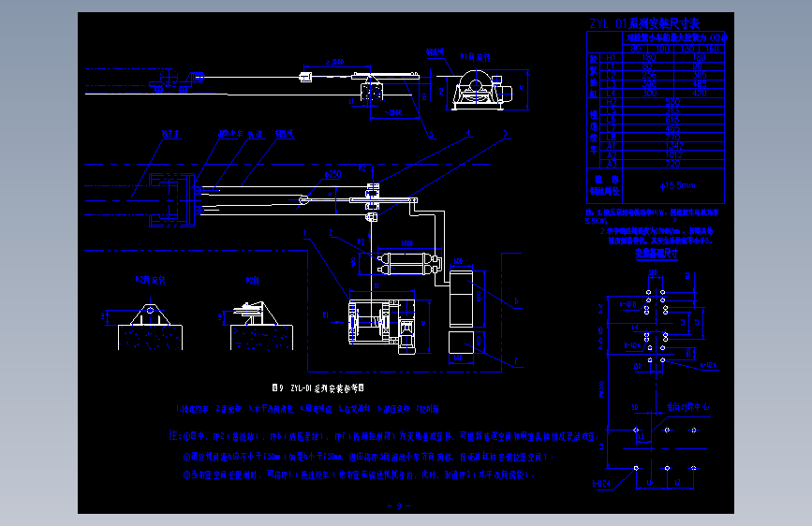Click the '305' value in the L2 row
This screenshot has width=812, height=526.
699,75
